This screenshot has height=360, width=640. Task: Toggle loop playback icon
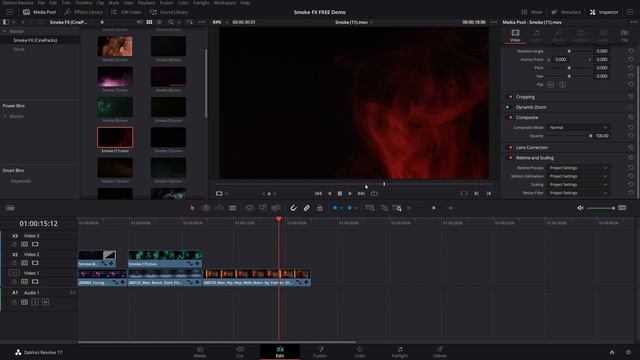pyautogui.click(x=374, y=193)
